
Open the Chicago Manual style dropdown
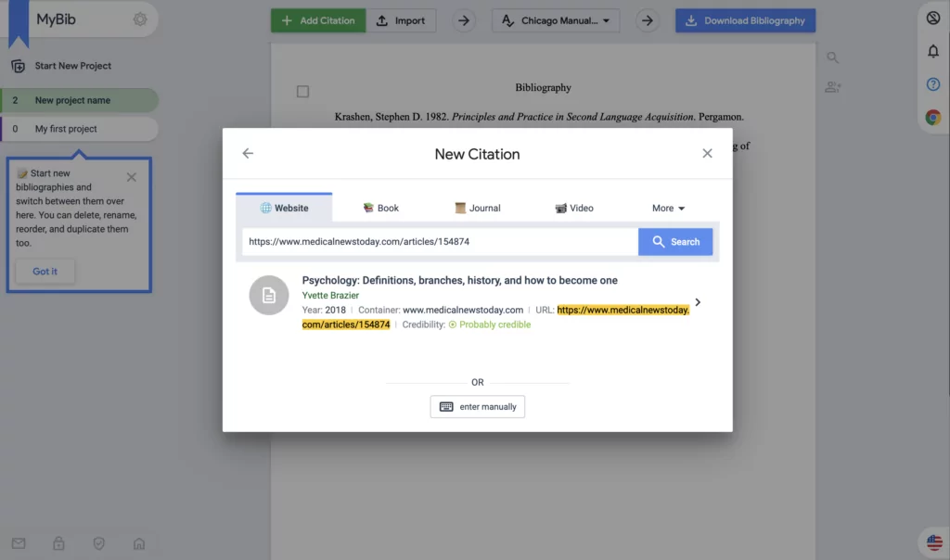click(x=556, y=20)
